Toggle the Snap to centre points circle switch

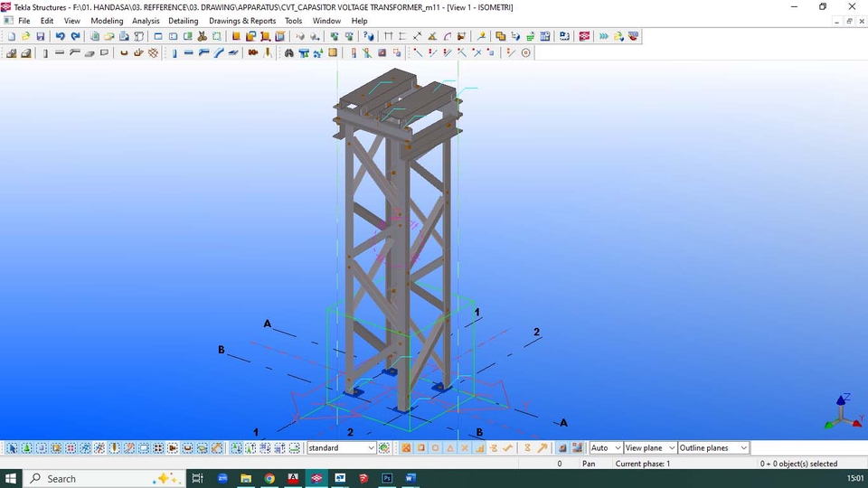click(x=435, y=448)
